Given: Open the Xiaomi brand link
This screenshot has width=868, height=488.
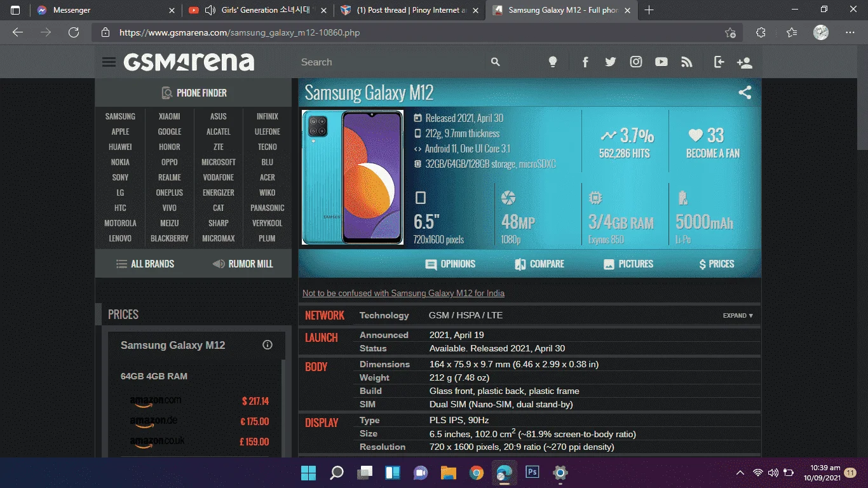Looking at the screenshot, I should [170, 116].
